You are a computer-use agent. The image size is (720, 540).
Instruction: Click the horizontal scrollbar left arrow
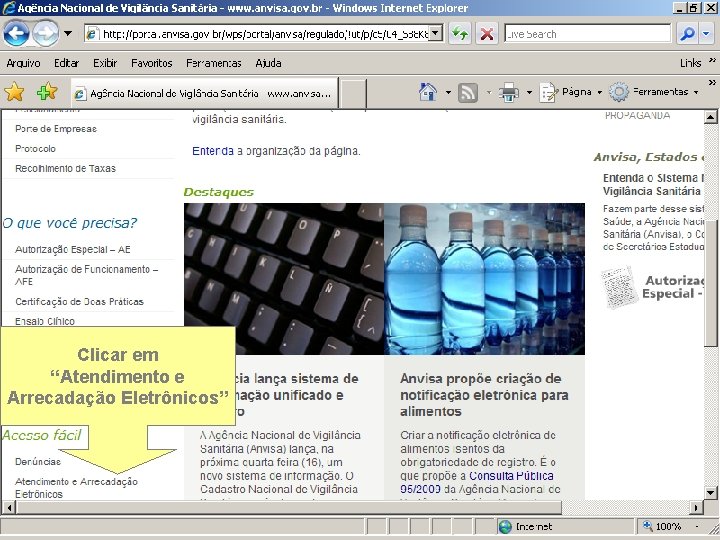coord(9,507)
